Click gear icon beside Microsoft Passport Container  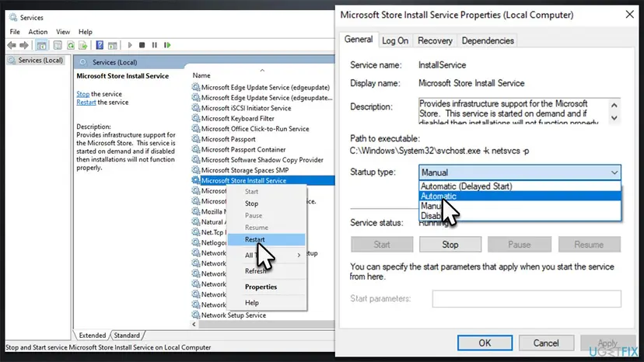tap(196, 149)
